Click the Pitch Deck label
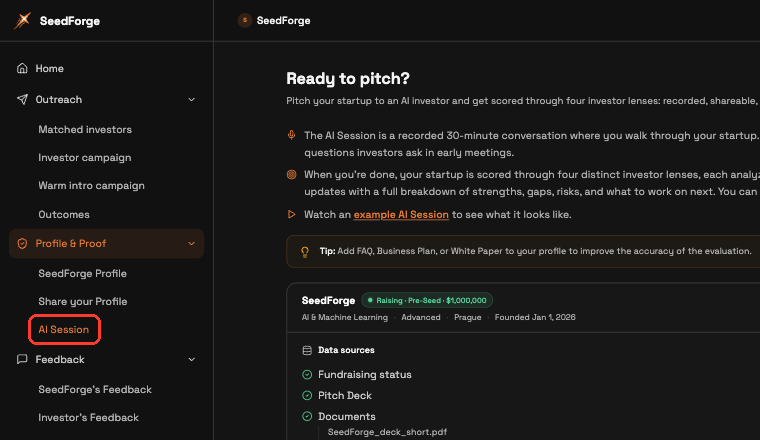760x440 pixels. click(345, 395)
